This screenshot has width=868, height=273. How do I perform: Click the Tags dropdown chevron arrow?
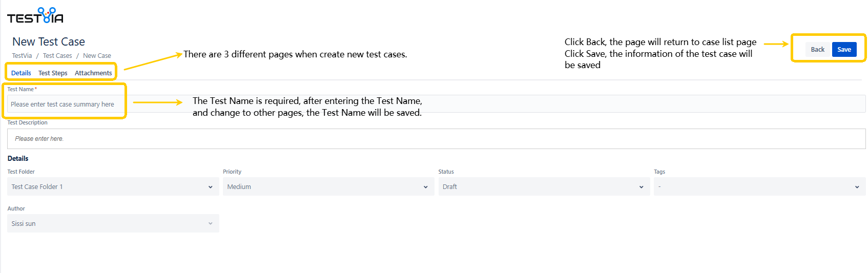point(857,187)
